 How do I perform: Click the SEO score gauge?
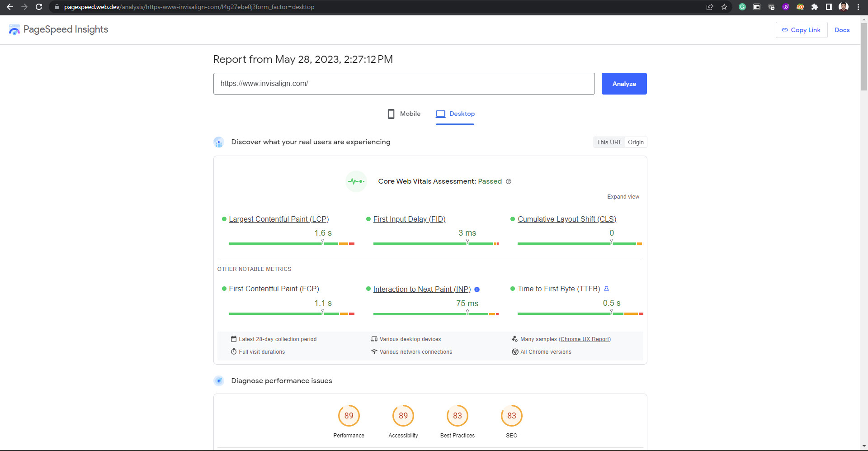pyautogui.click(x=512, y=416)
